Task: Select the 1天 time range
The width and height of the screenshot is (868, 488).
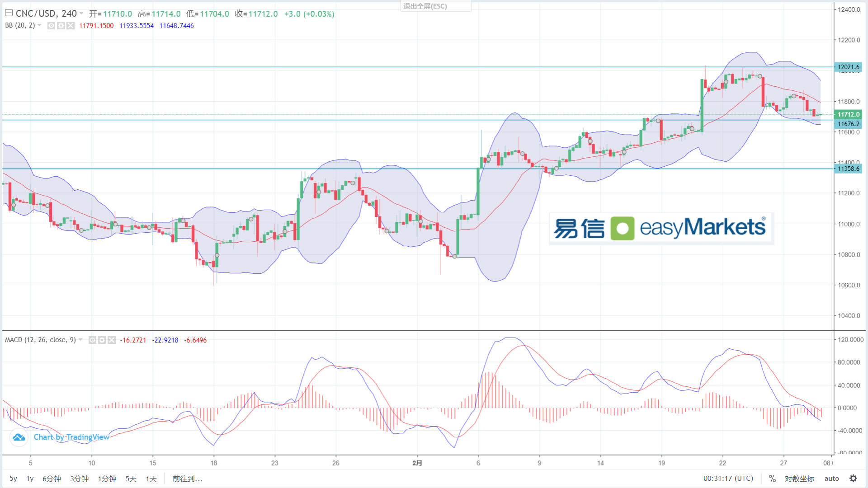Action: pyautogui.click(x=151, y=479)
